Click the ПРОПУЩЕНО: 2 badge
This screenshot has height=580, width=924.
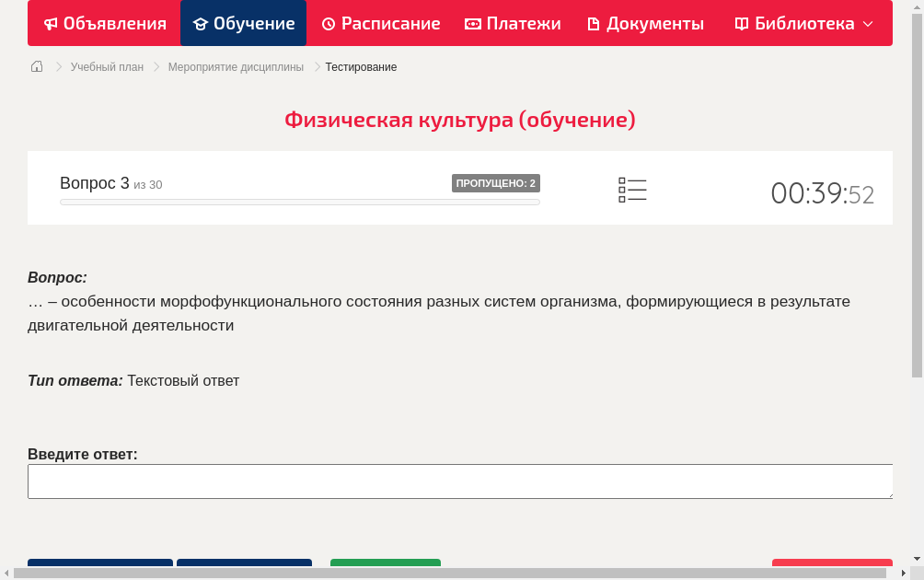tap(495, 183)
